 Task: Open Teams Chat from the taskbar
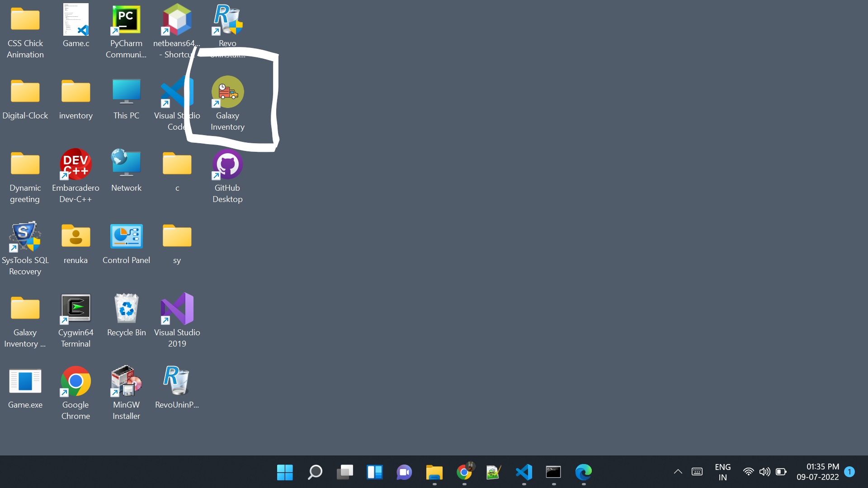point(404,472)
